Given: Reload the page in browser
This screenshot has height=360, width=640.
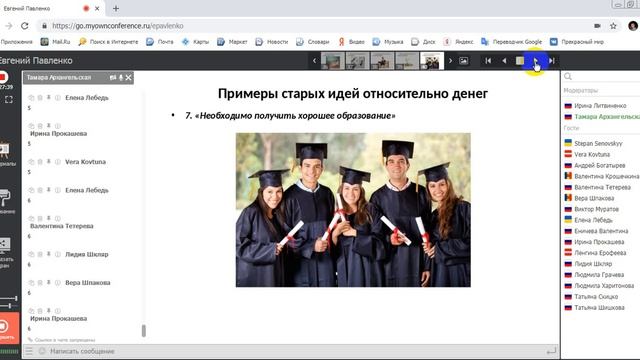Looking at the screenshot, I should coord(24,26).
